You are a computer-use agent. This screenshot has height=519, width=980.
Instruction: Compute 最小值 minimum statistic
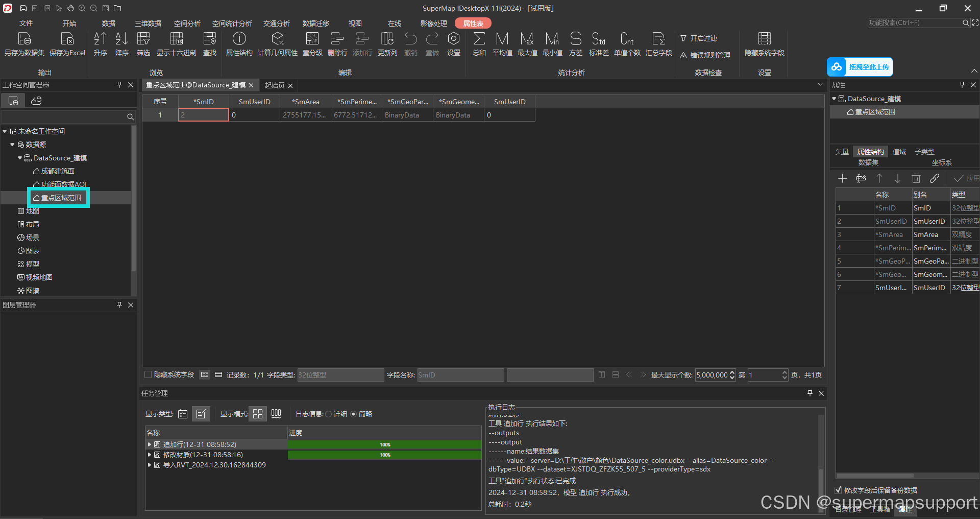pyautogui.click(x=552, y=39)
